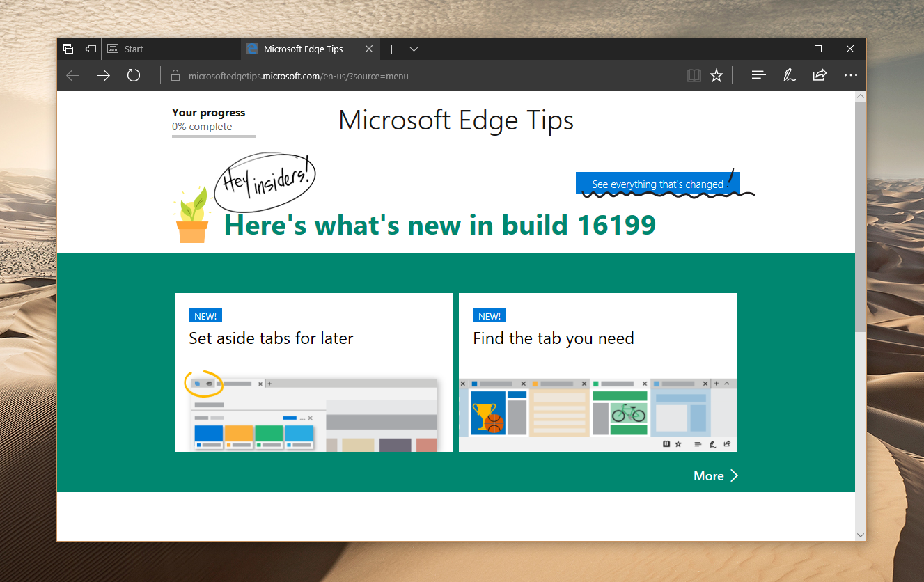This screenshot has width=924, height=582.
Task: Click the Microsoft Edge Tips heading
Action: tap(456, 120)
